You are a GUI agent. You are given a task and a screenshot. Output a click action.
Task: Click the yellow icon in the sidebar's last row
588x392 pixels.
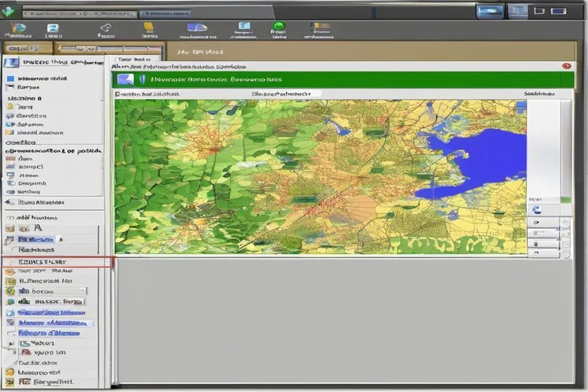click(x=10, y=382)
